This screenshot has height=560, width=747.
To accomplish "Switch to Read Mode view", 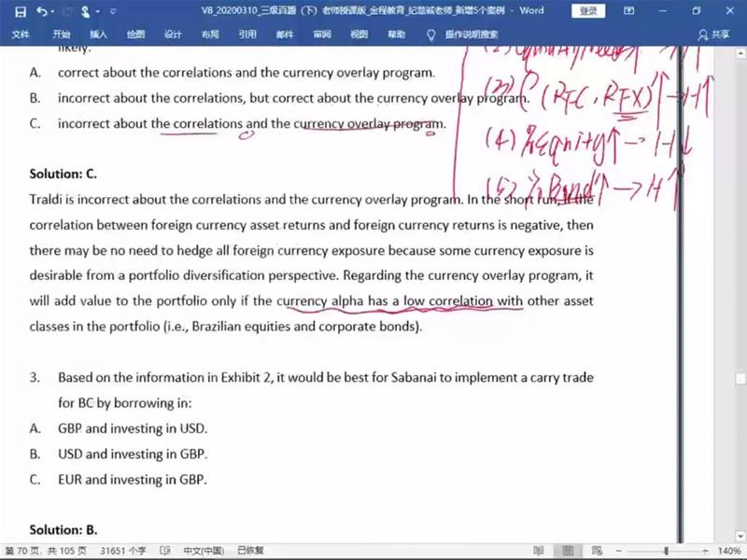I will pos(539,551).
